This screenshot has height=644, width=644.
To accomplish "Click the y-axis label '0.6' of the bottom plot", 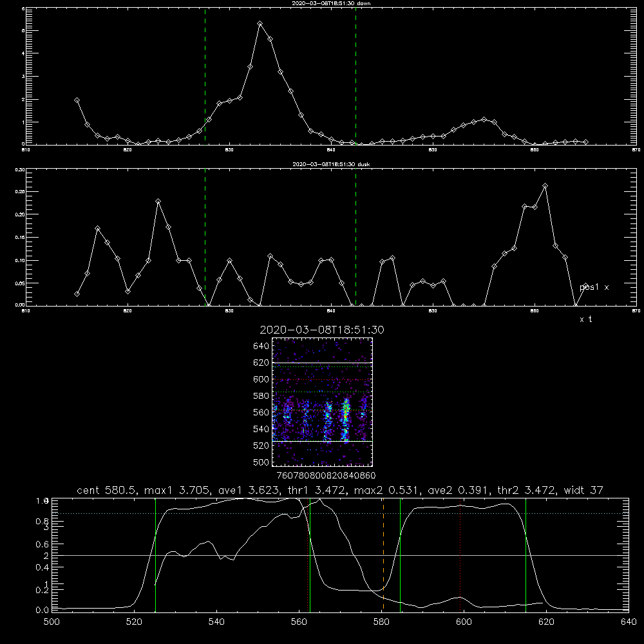I will pyautogui.click(x=43, y=544).
